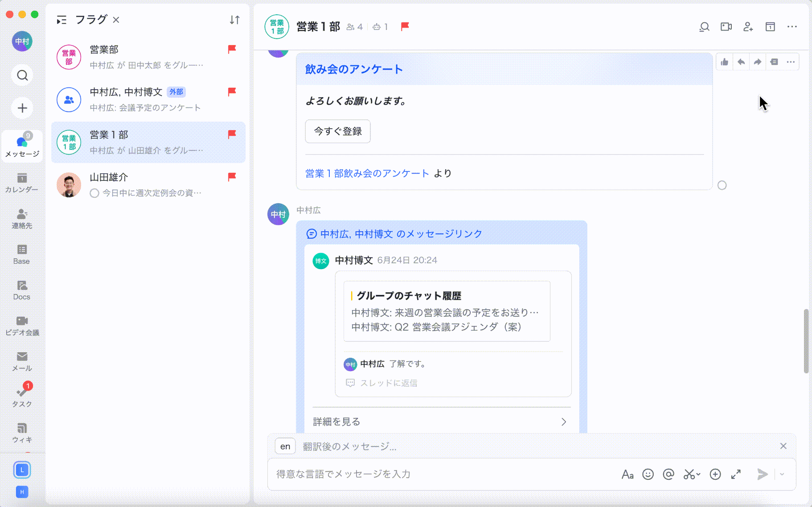Open the search icon in left sidebar
This screenshot has width=812, height=507.
point(22,75)
